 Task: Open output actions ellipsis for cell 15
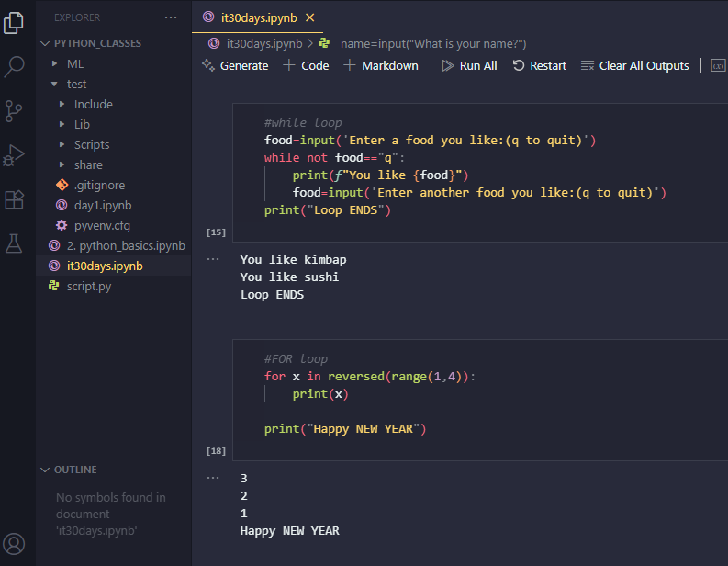[x=213, y=259]
